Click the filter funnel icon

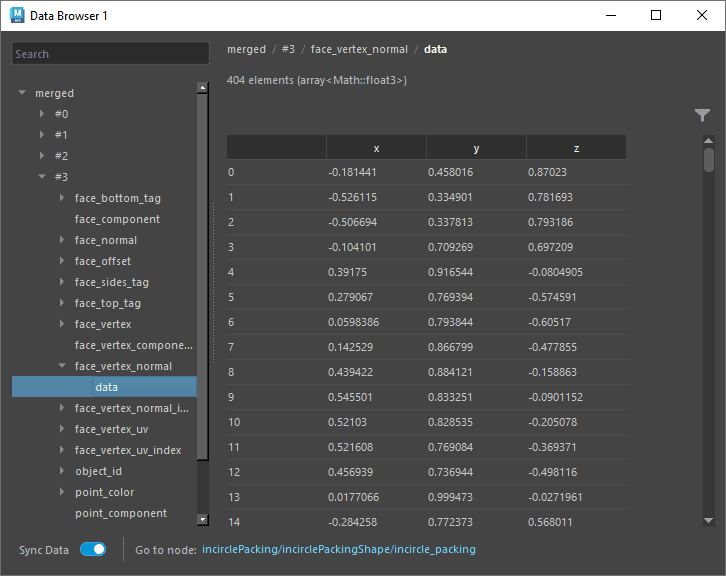pos(702,116)
